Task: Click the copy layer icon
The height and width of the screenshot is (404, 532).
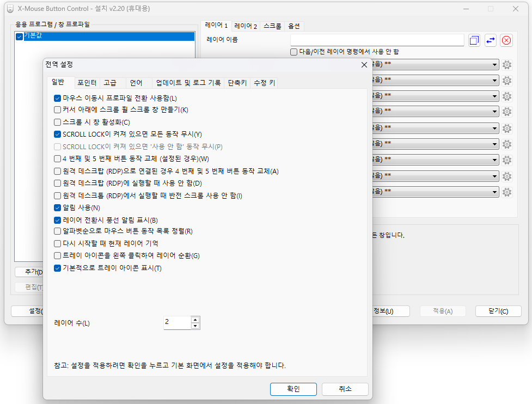Action: click(x=474, y=40)
